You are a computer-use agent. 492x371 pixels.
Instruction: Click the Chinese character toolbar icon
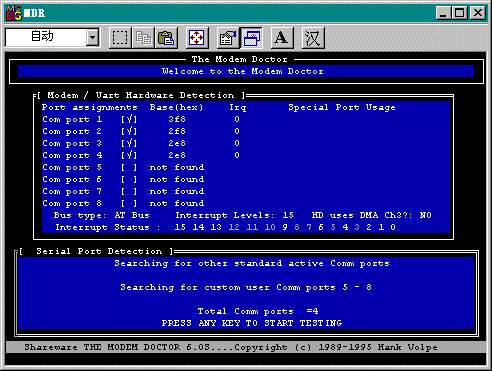313,38
